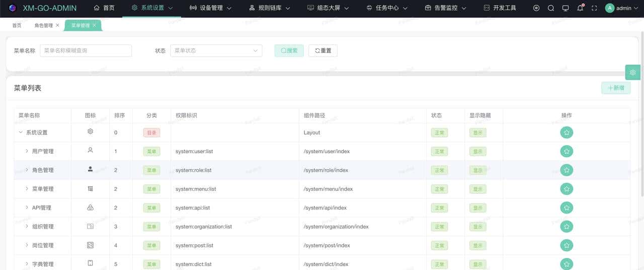Expand the API管理 tree row
This screenshot has width=644, height=270.
[x=27, y=208]
